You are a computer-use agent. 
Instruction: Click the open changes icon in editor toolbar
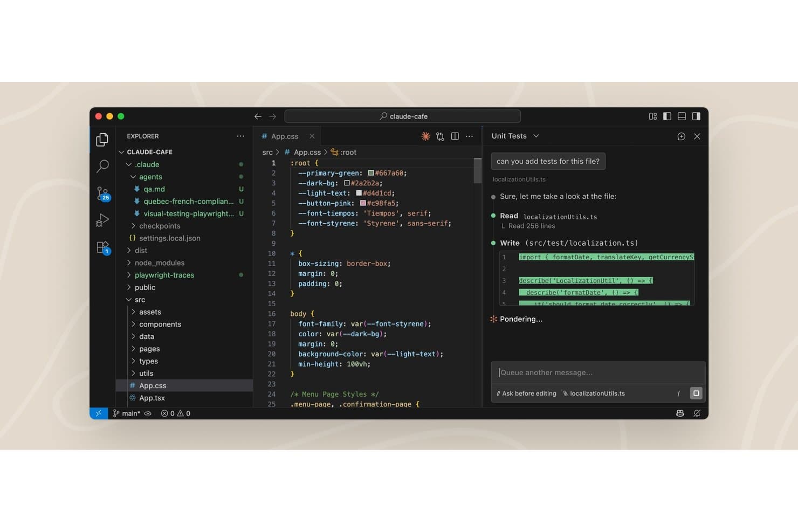440,136
